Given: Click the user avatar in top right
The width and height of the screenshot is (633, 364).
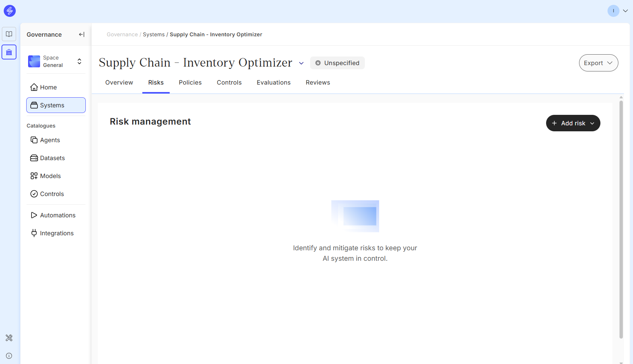Looking at the screenshot, I should pyautogui.click(x=613, y=11).
